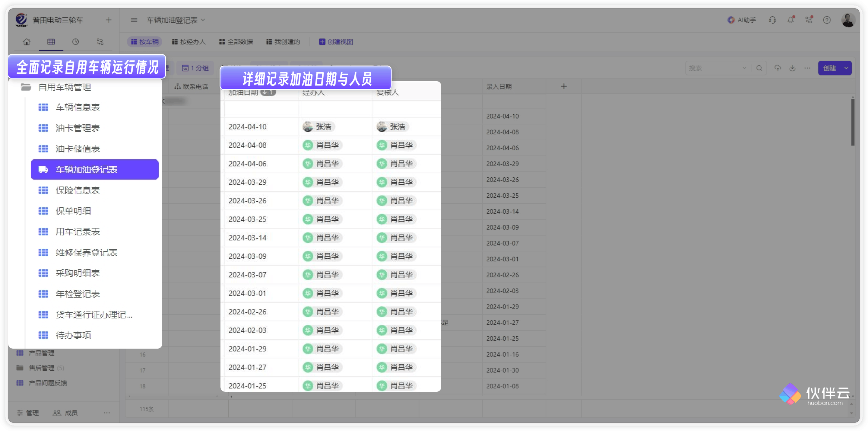Open the user avatar profile menu
The height and width of the screenshot is (431, 868).
pyautogui.click(x=848, y=20)
